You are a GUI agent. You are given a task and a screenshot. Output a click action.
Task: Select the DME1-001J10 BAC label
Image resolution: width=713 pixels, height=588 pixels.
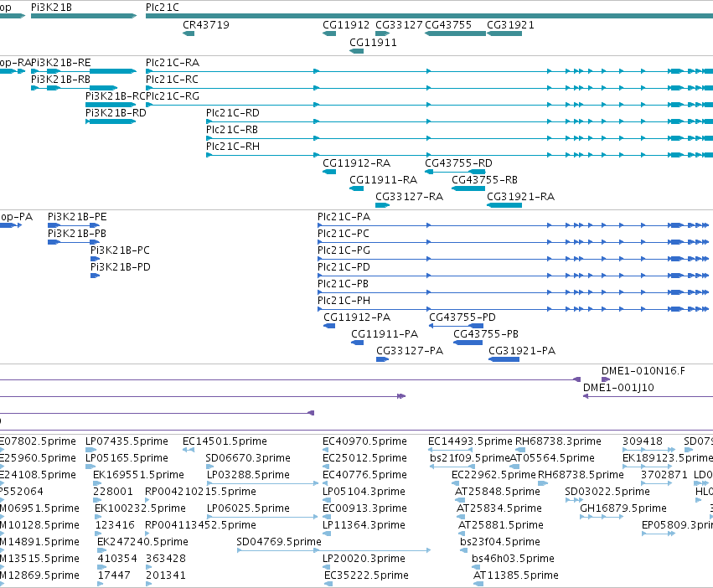618,388
